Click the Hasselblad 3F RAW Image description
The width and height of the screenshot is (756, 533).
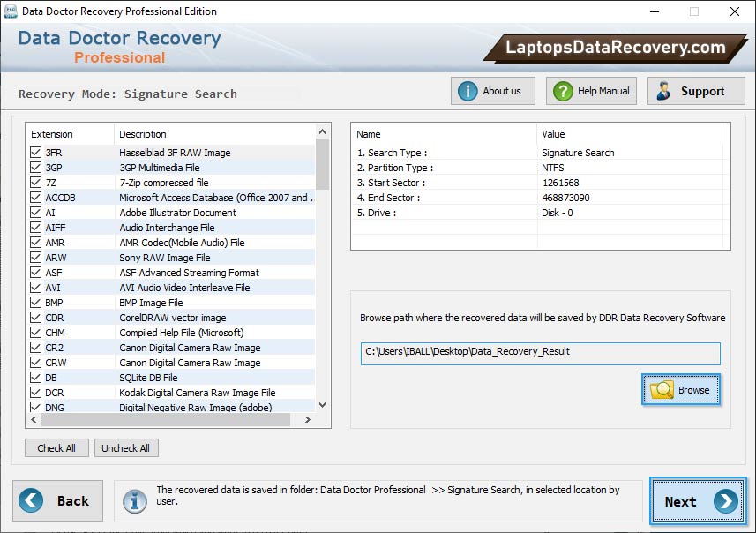point(175,153)
